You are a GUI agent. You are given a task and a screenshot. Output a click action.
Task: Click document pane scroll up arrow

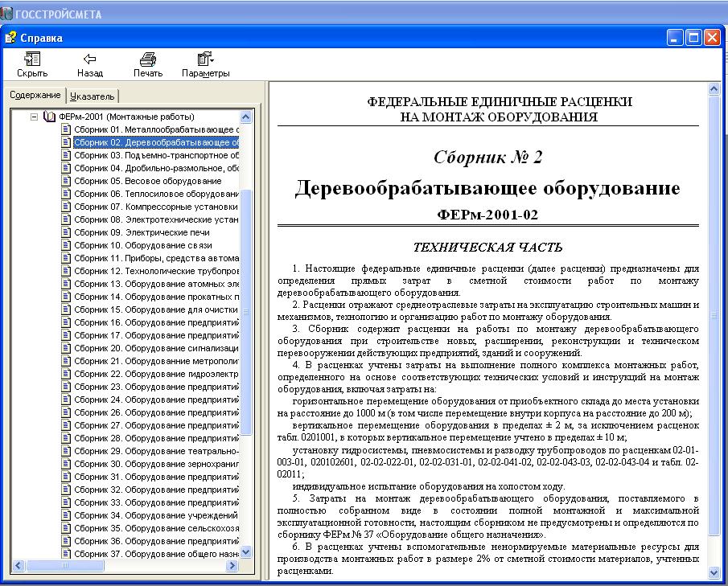714,89
